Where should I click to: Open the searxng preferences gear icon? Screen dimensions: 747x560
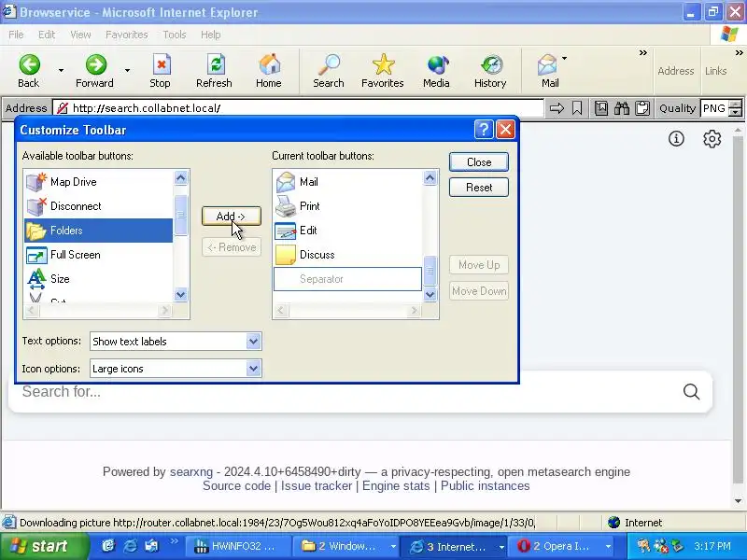pos(712,139)
